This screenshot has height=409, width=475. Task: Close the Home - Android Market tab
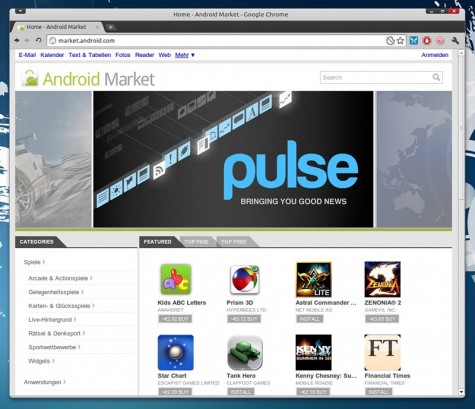[x=98, y=27]
